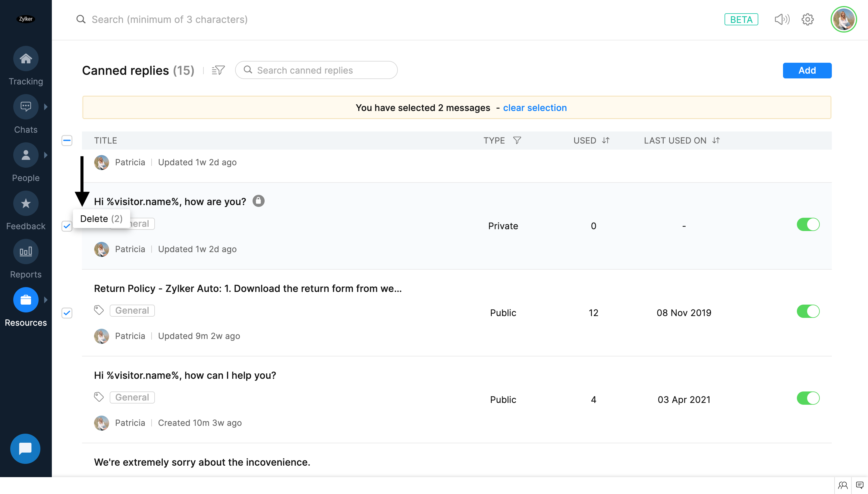Open the Resources sidebar section

point(26,300)
